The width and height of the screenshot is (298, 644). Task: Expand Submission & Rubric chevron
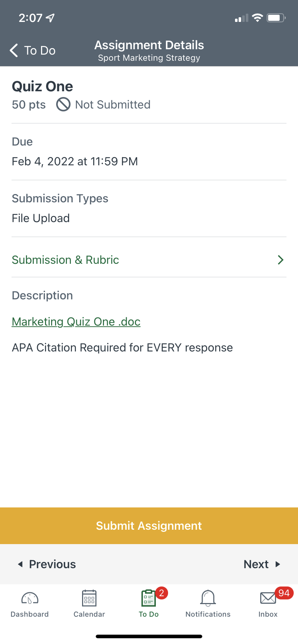point(281,260)
